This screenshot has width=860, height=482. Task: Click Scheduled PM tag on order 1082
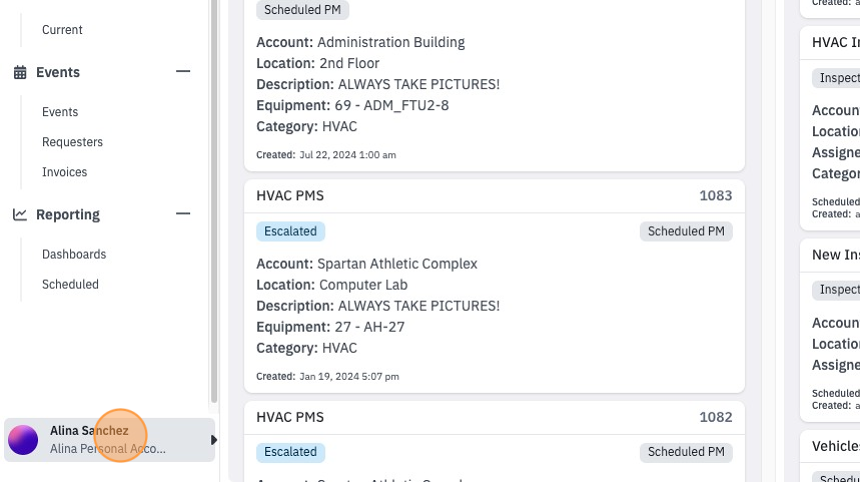pyautogui.click(x=686, y=452)
